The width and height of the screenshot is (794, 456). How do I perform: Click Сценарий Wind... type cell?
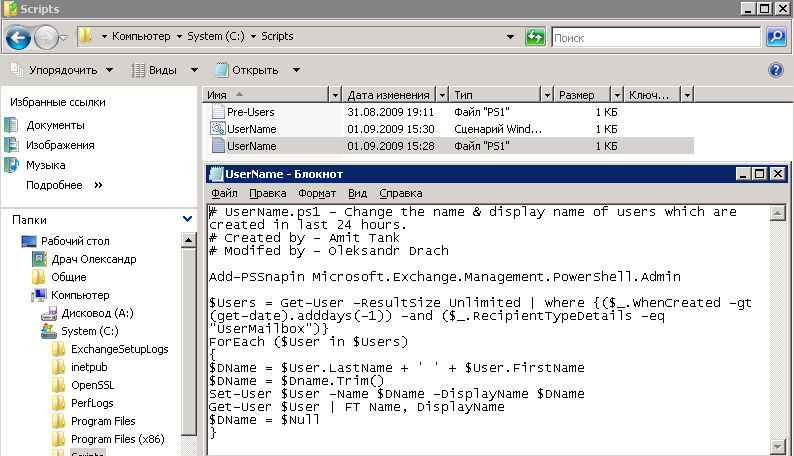pyautogui.click(x=498, y=129)
